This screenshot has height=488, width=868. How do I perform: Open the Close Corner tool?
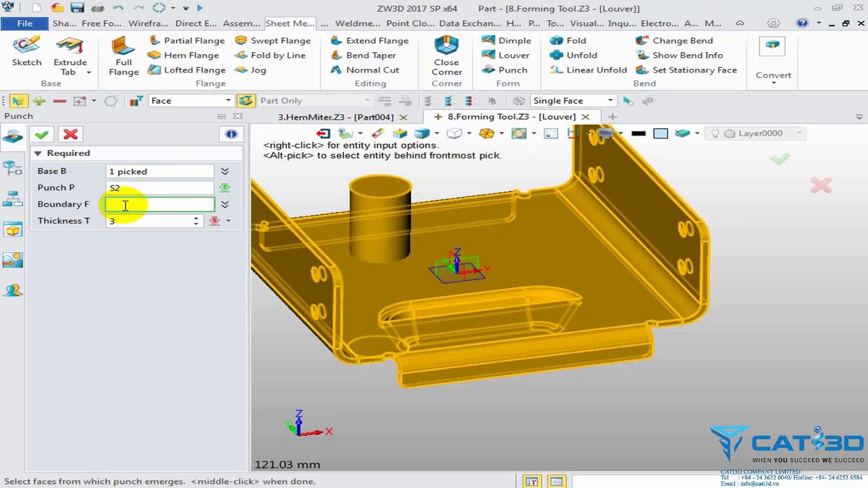click(446, 56)
